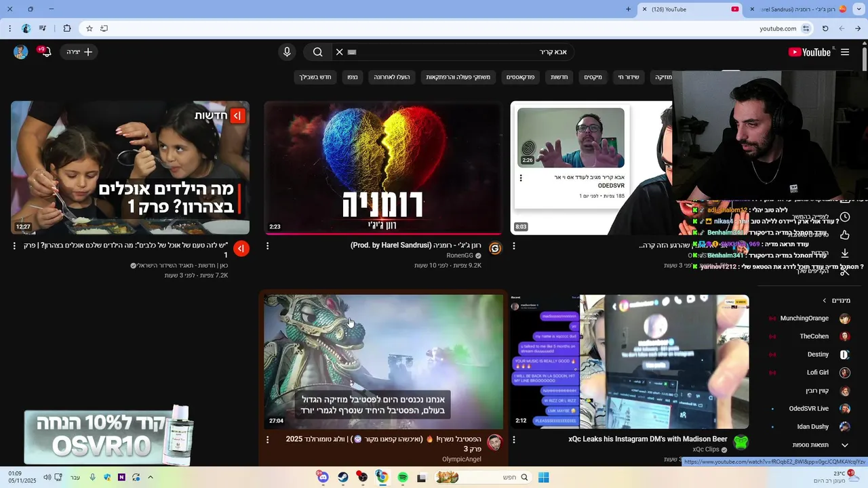Image resolution: width=868 pixels, height=488 pixels.
Task: Open xQc Clips channel avatar
Action: (741, 443)
